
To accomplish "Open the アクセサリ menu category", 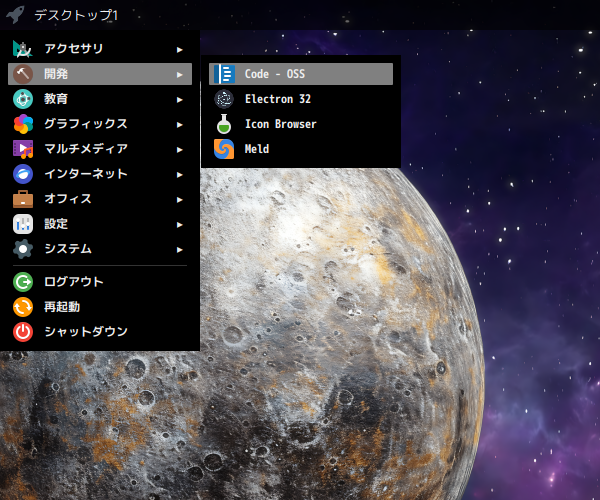I will click(100, 49).
